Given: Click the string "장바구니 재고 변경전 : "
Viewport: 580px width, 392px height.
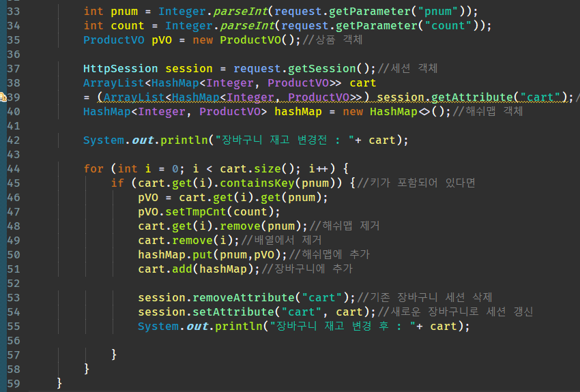Looking at the screenshot, I should (x=285, y=140).
